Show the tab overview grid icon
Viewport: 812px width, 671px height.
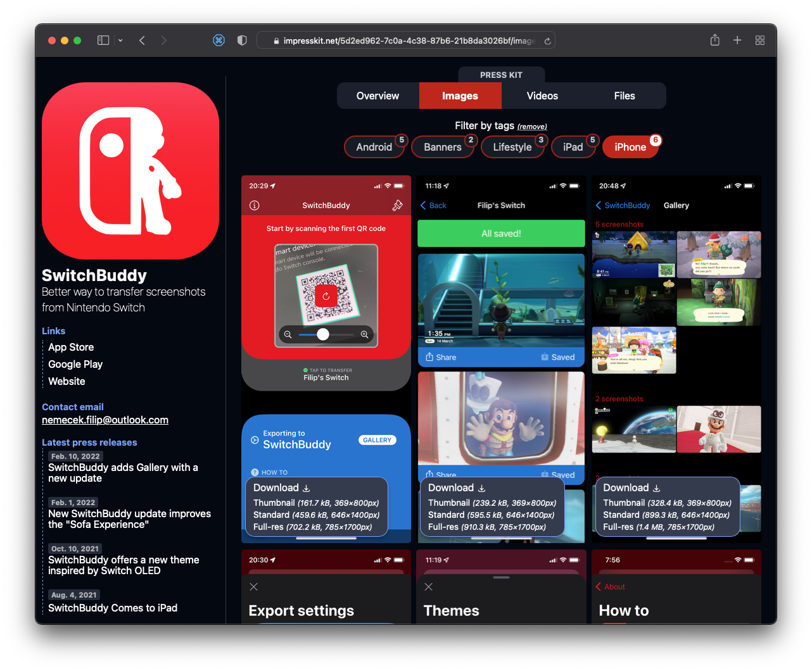coord(760,41)
